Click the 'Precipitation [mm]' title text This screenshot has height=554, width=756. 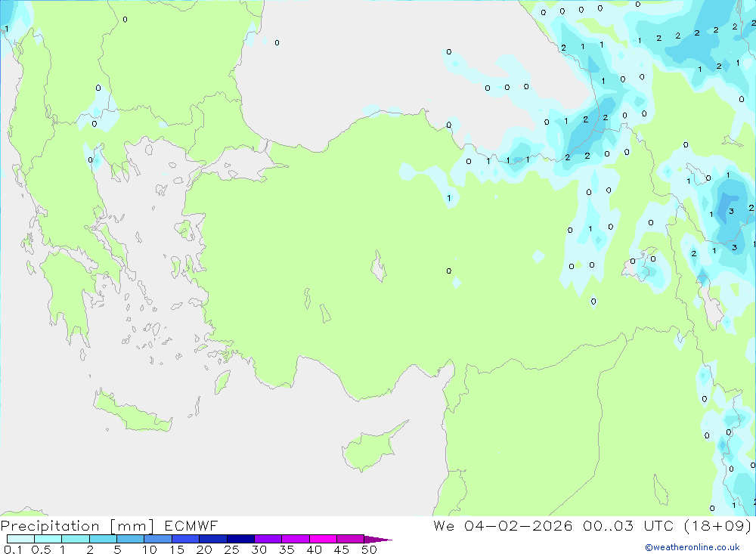pyautogui.click(x=77, y=526)
